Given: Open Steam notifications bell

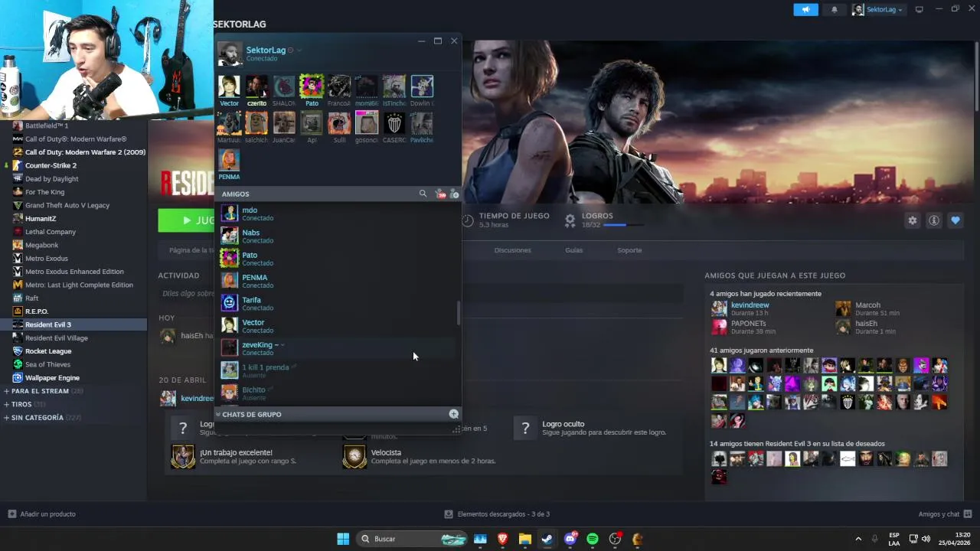Looking at the screenshot, I should [835, 9].
